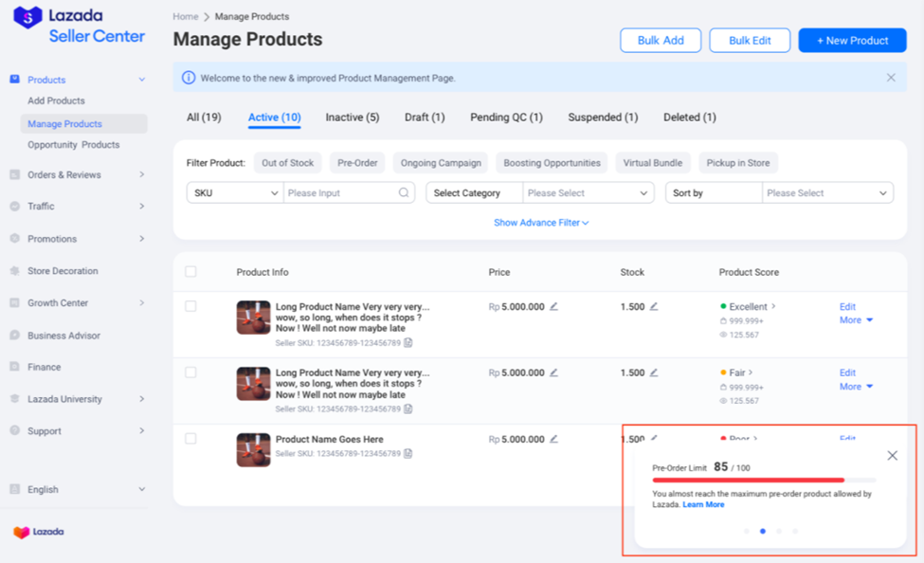Toggle the Pickup in Store filter
The image size is (924, 563).
[738, 163]
